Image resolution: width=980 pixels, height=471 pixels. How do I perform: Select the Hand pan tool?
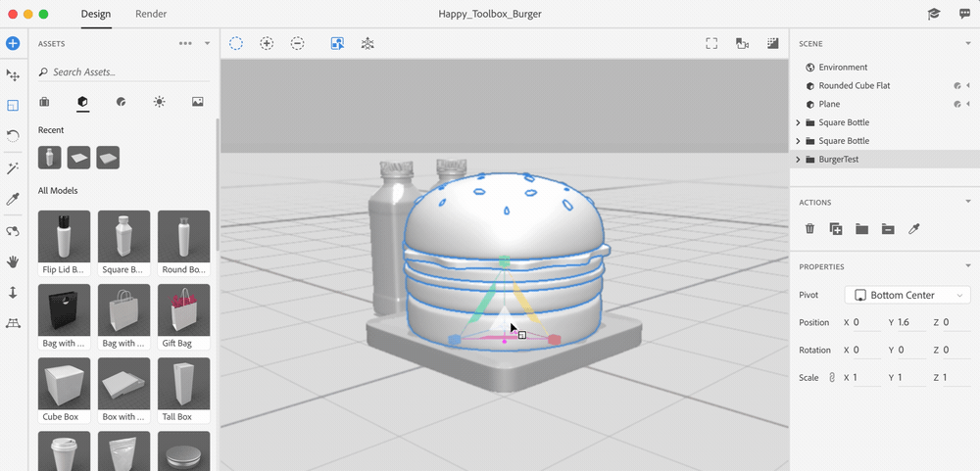point(13,261)
